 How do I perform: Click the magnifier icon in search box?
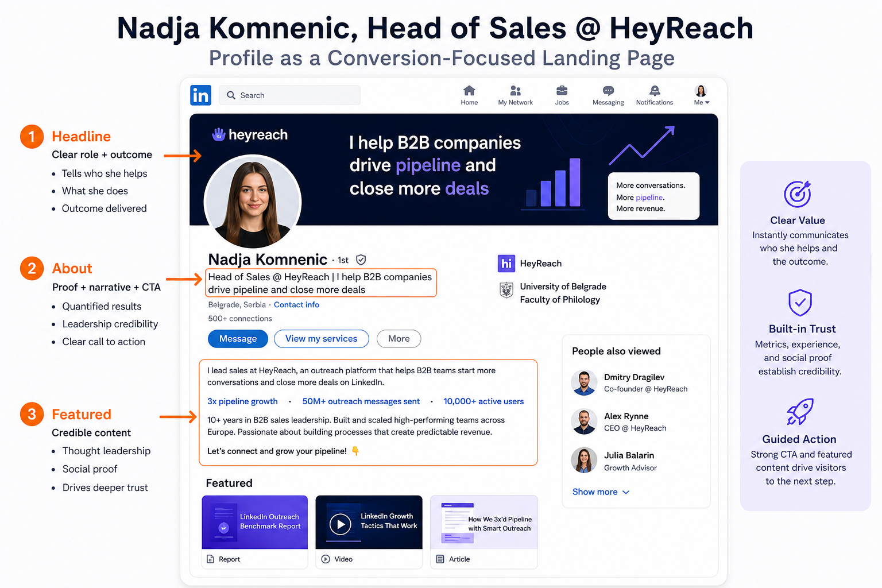tap(231, 95)
